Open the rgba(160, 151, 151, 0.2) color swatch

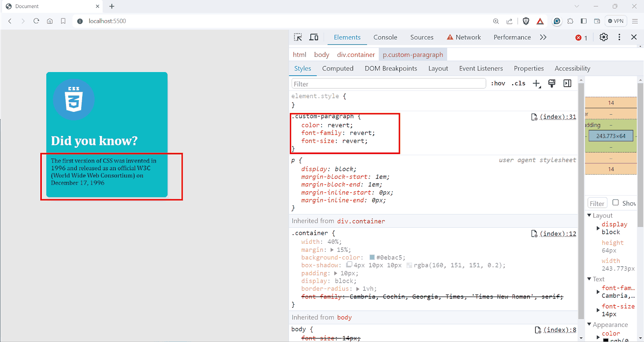point(409,266)
